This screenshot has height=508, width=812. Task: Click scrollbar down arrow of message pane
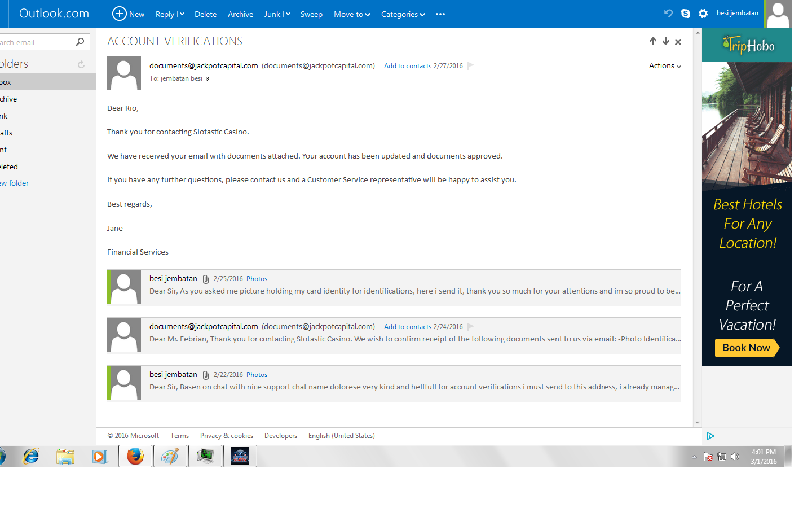[x=698, y=422]
